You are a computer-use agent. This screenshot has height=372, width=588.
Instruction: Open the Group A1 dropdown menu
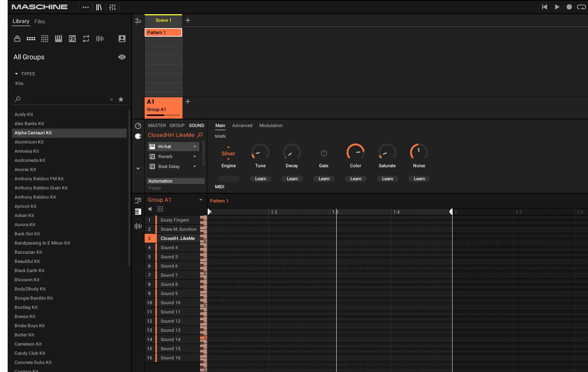tap(200, 200)
